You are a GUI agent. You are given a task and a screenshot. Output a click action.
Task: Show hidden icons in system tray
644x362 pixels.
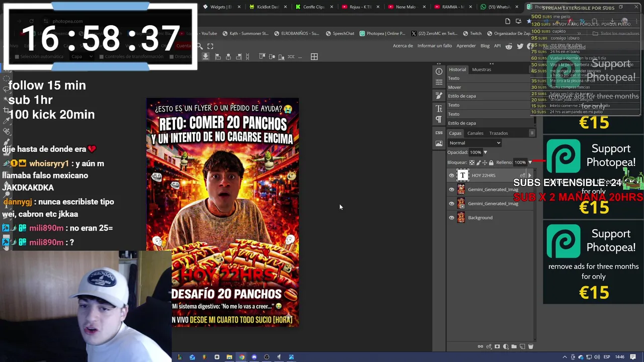point(565,357)
